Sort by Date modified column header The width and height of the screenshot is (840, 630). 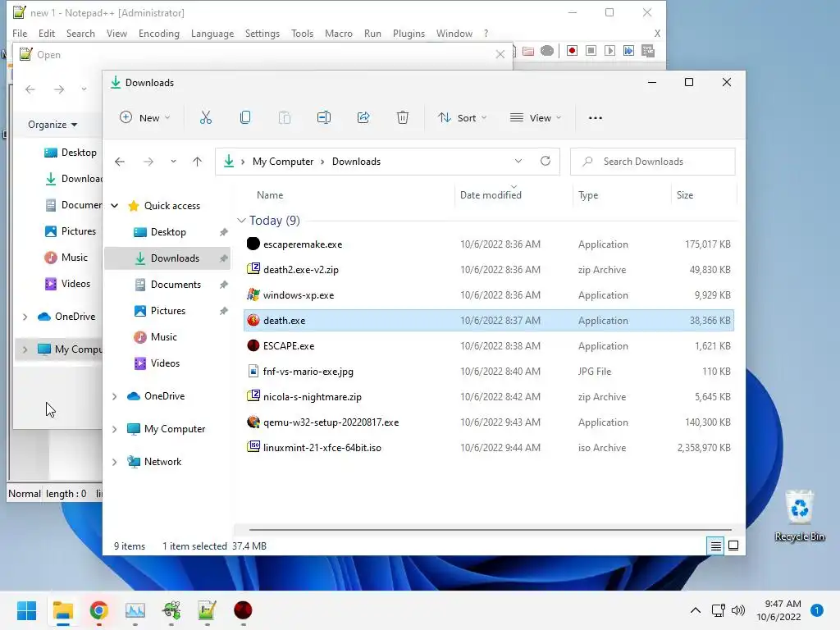(491, 195)
